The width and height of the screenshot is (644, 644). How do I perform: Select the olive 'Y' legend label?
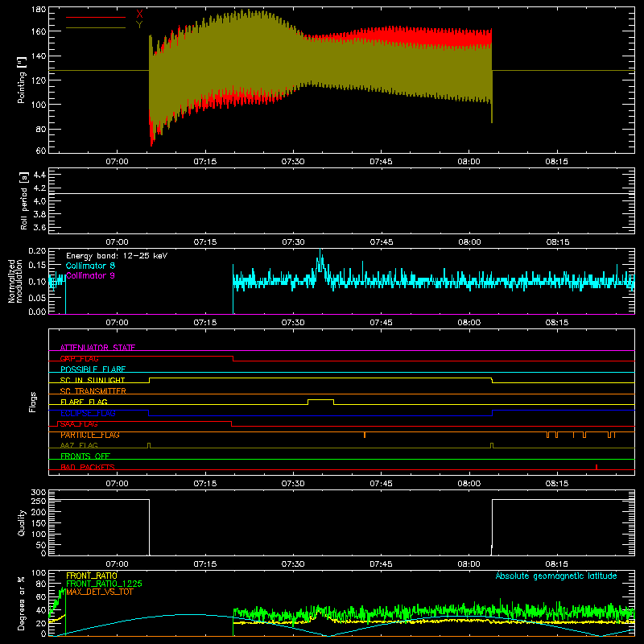[x=139, y=25]
